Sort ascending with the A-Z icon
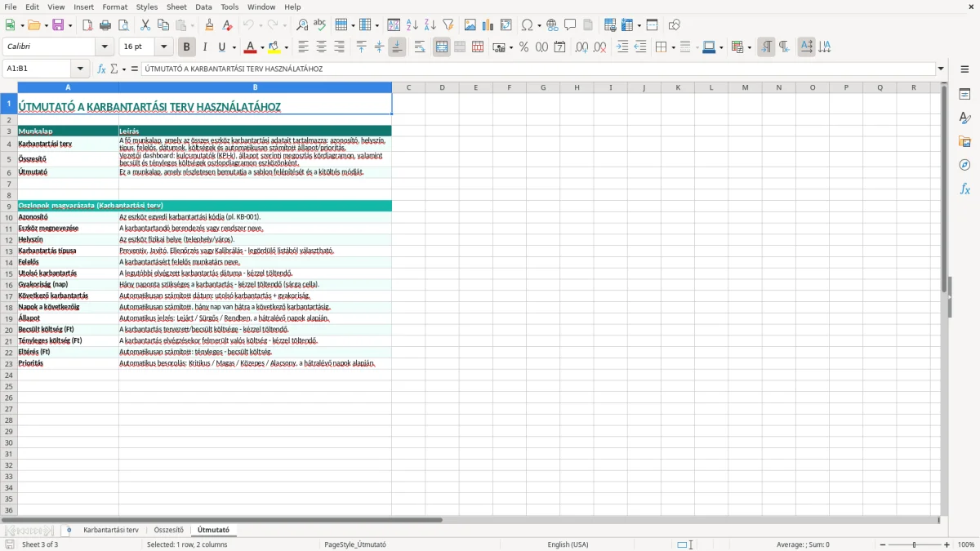980x551 pixels. click(412, 25)
